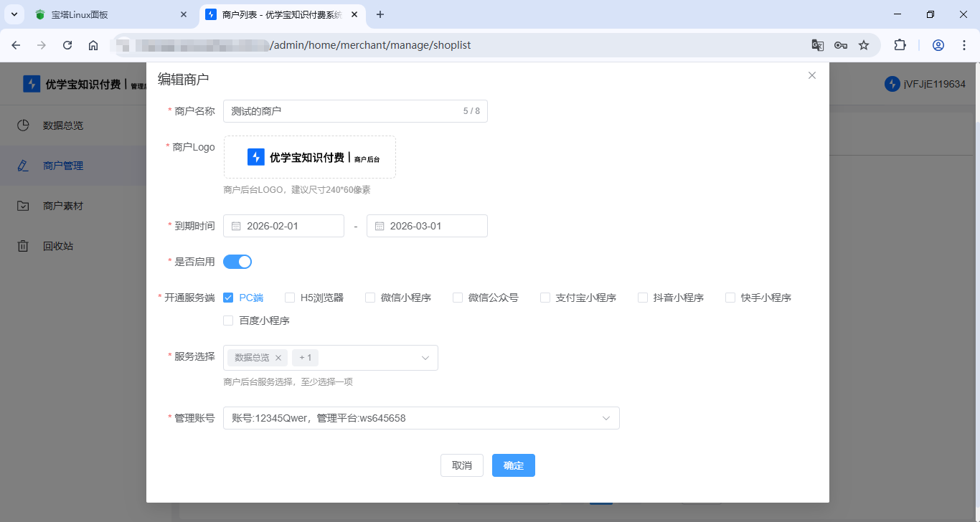Toggle the 是否启用 switch off

point(237,261)
